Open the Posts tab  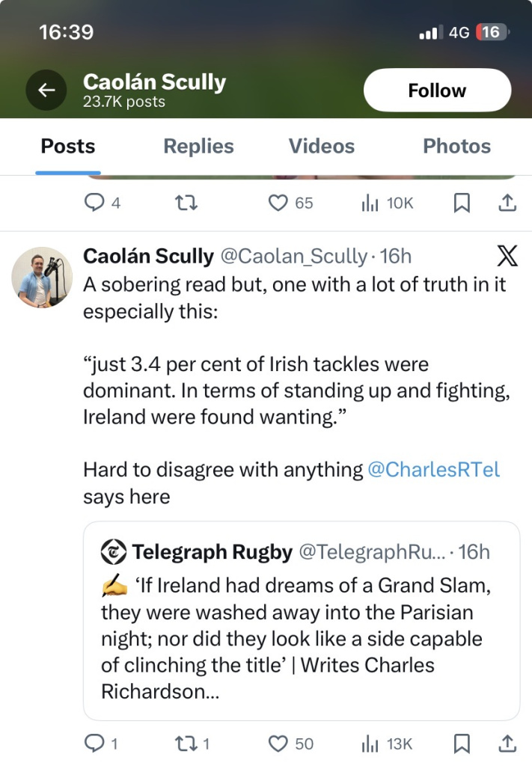tap(68, 146)
